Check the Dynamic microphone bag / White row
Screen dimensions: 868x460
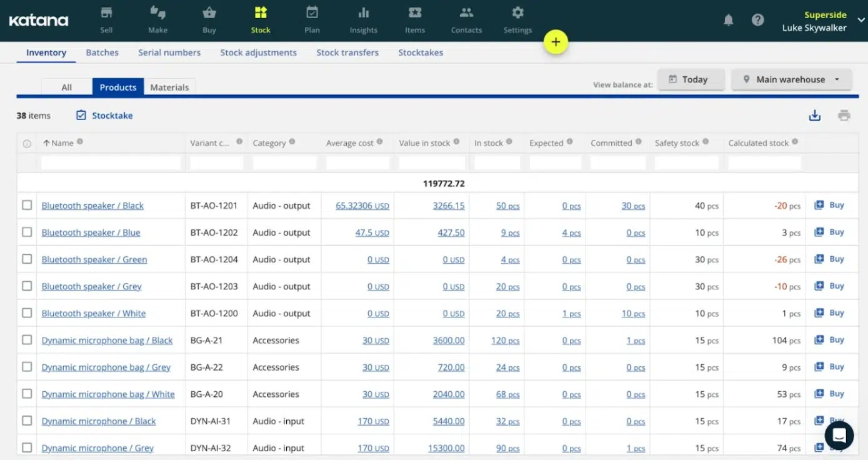pos(27,393)
